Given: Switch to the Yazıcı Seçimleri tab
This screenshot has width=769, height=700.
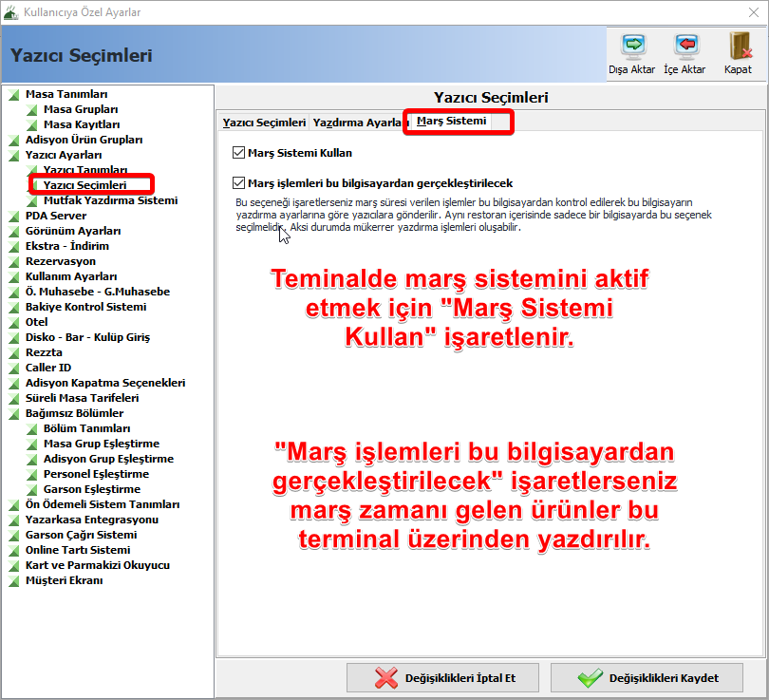Looking at the screenshot, I should (264, 123).
